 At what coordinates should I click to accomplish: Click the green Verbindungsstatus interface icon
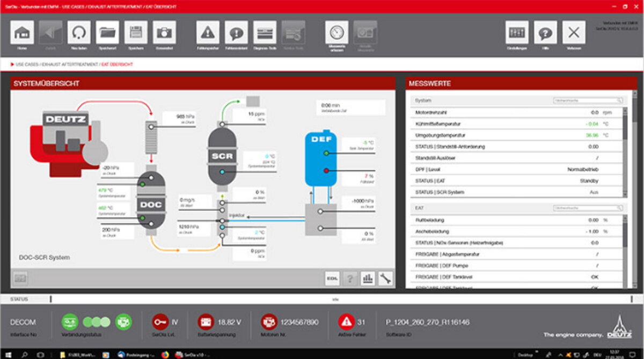69,321
